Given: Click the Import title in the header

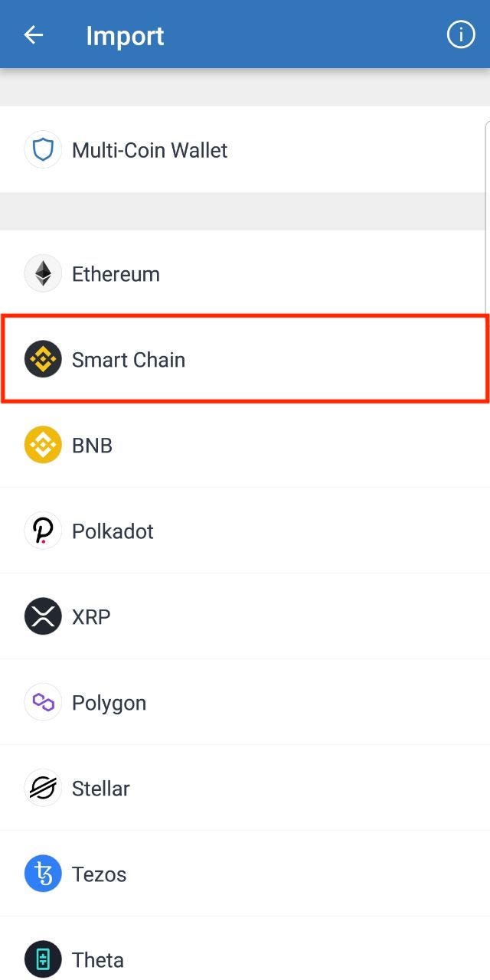Looking at the screenshot, I should 125,36.
